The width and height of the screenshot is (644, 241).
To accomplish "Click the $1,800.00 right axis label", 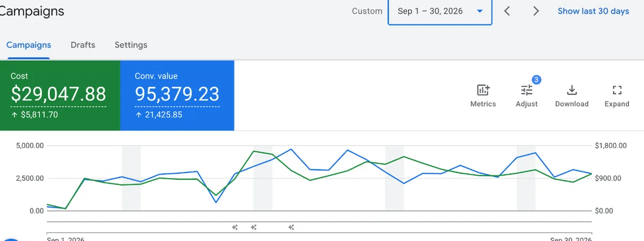I will tap(611, 145).
